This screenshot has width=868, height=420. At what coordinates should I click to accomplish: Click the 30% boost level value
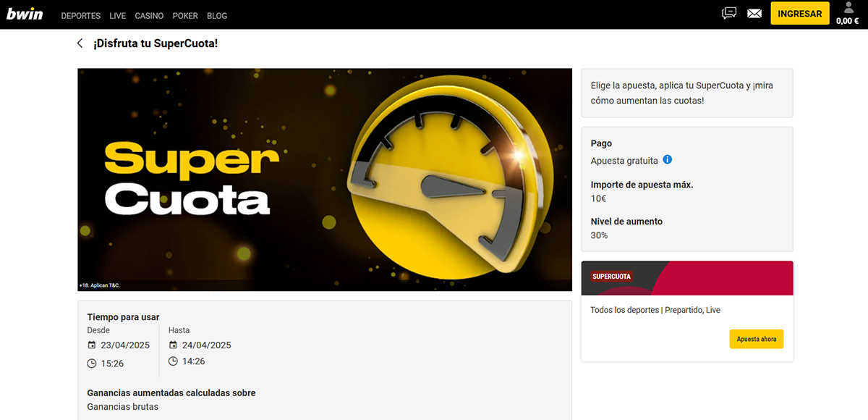pos(600,235)
